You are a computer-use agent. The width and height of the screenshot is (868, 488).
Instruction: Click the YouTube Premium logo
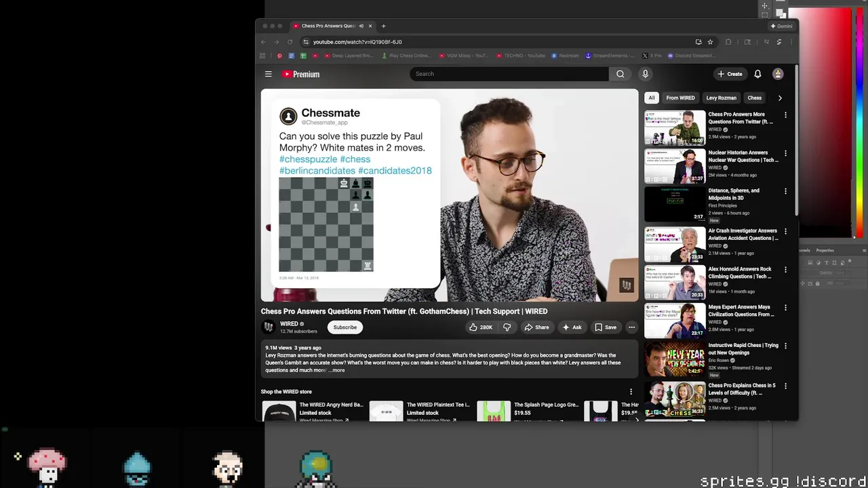[x=301, y=74]
